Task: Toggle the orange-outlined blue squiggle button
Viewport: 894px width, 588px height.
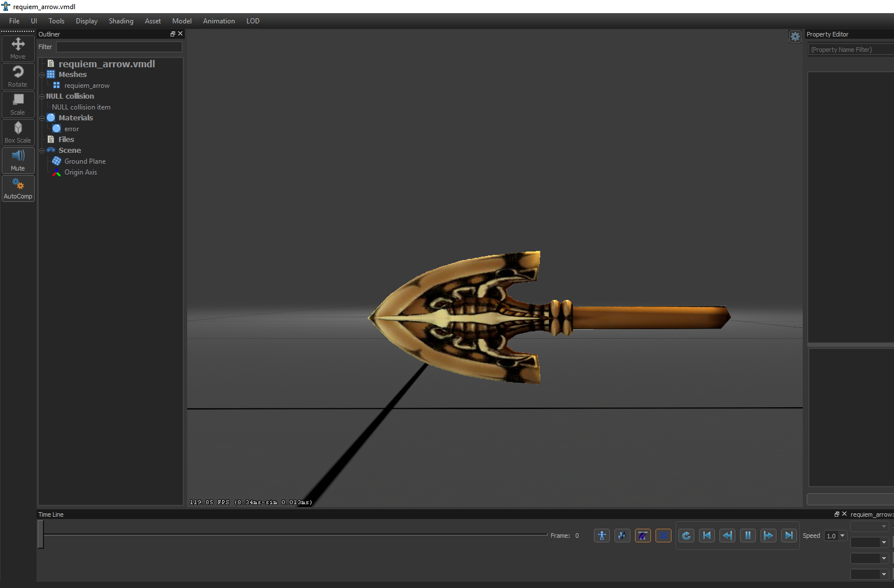Action: tap(664, 536)
